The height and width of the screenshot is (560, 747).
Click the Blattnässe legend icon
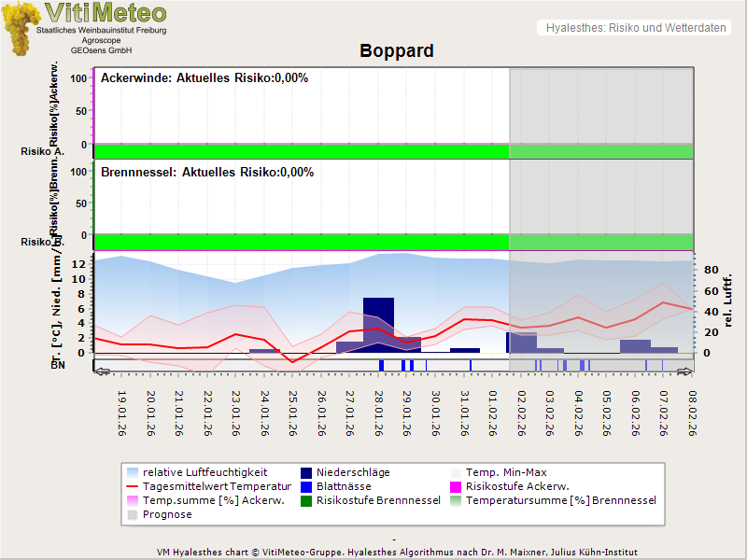[306, 486]
